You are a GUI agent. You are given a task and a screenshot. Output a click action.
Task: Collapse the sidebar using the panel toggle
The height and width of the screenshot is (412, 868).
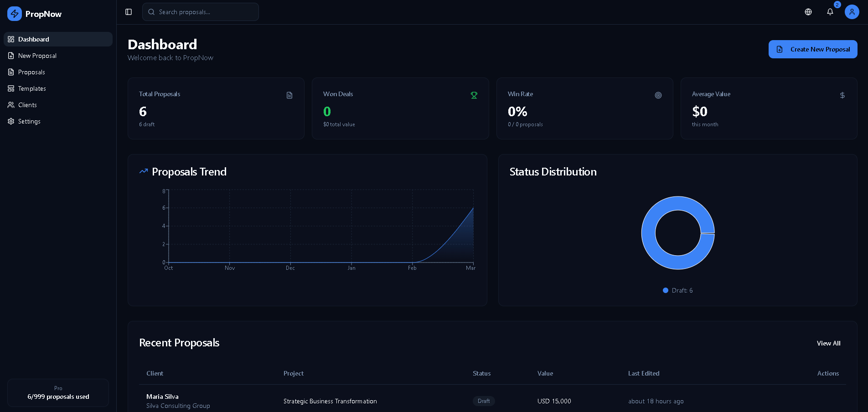point(128,12)
